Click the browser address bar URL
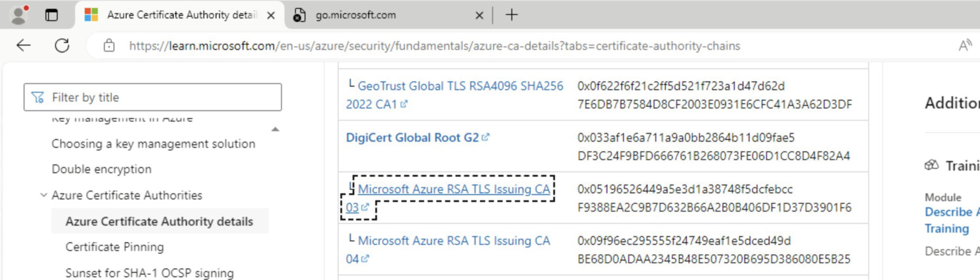The height and width of the screenshot is (280, 980). pos(434,46)
